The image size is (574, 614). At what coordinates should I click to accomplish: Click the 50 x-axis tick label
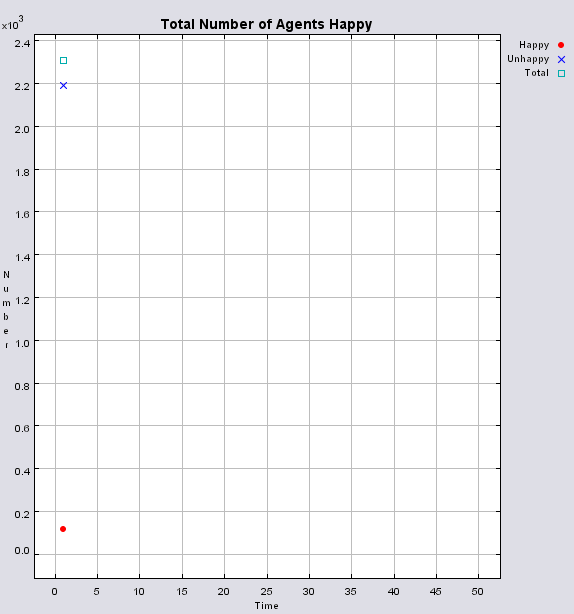[x=477, y=591]
